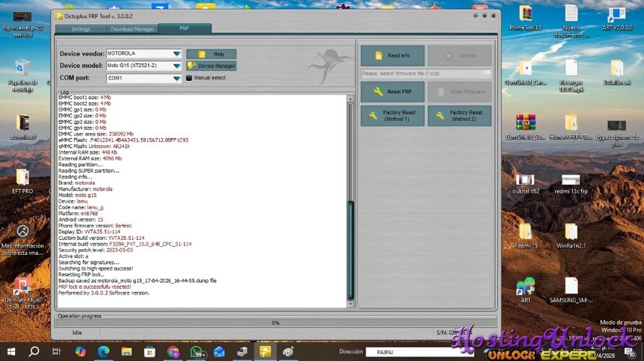This screenshot has height=361, width=644.
Task: Click the 'Model: moto g15' log line
Action: click(x=77, y=195)
